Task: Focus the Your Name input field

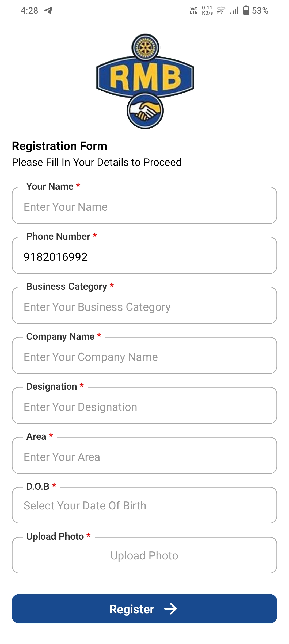Action: 144,207
